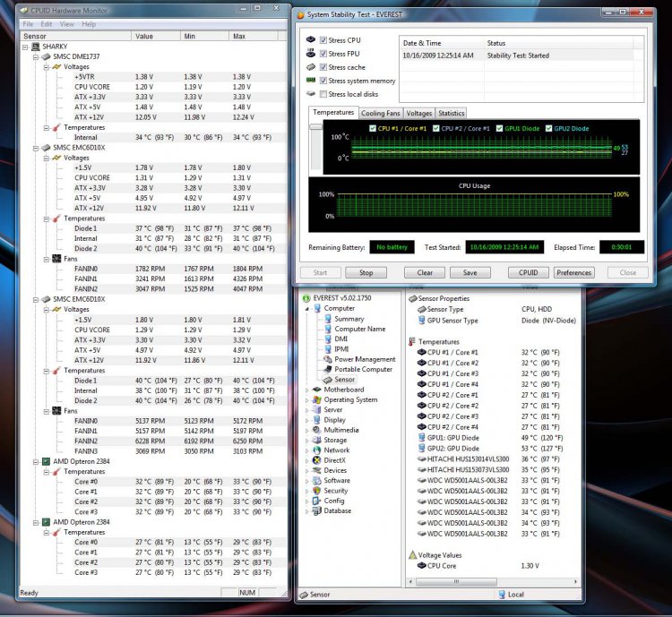The height and width of the screenshot is (617, 672).
Task: Click the Stop button
Action: [366, 272]
